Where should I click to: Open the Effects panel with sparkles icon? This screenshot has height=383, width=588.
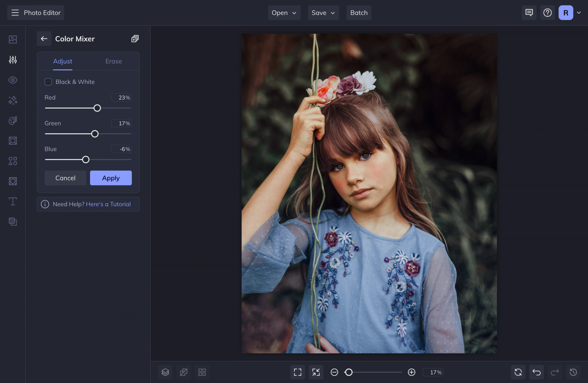click(12, 100)
